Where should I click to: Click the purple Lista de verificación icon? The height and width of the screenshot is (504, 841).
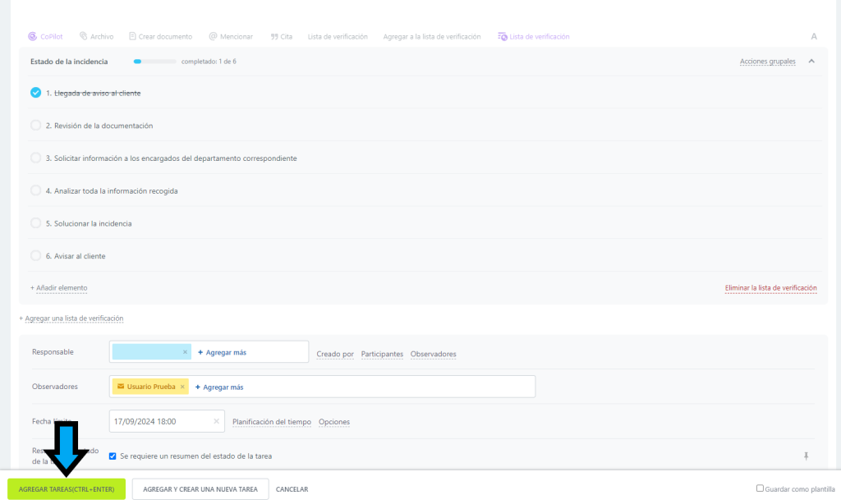[502, 37]
